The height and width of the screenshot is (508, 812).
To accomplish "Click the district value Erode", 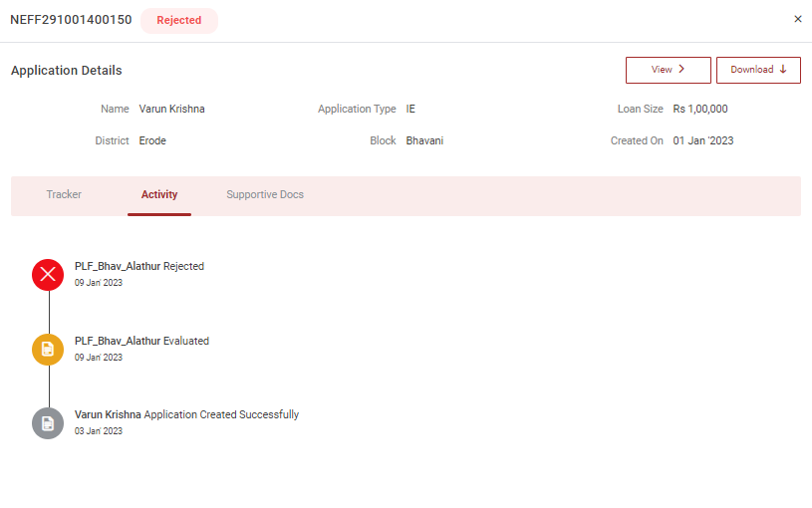I will (x=152, y=140).
